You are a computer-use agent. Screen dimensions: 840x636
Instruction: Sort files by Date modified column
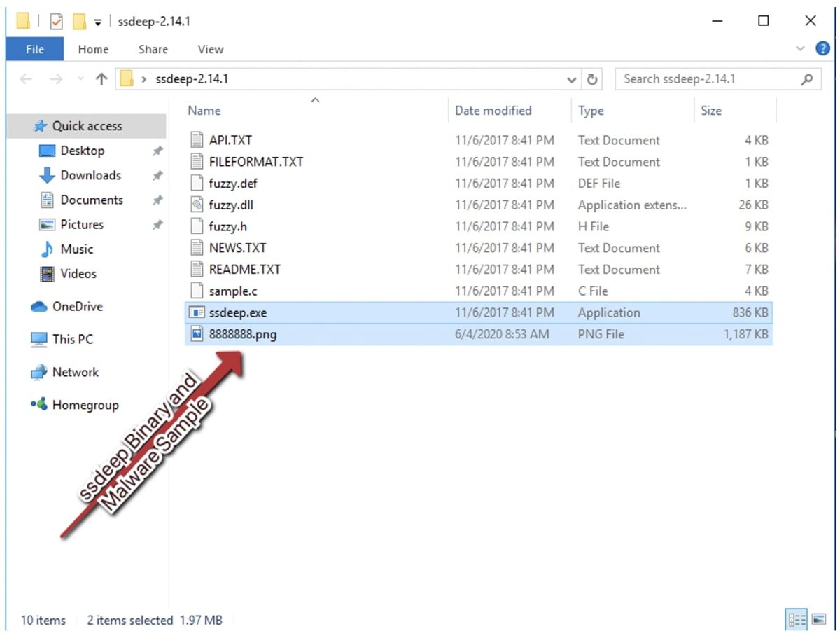coord(493,111)
